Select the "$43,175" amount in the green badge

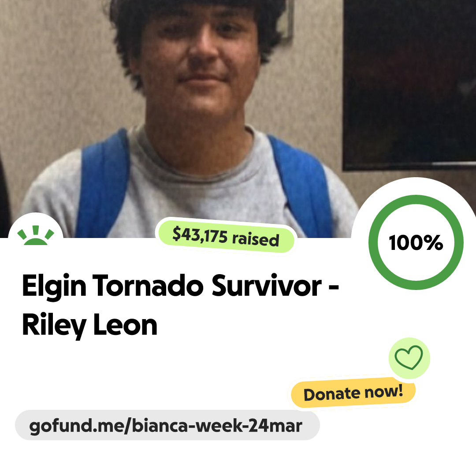(200, 235)
